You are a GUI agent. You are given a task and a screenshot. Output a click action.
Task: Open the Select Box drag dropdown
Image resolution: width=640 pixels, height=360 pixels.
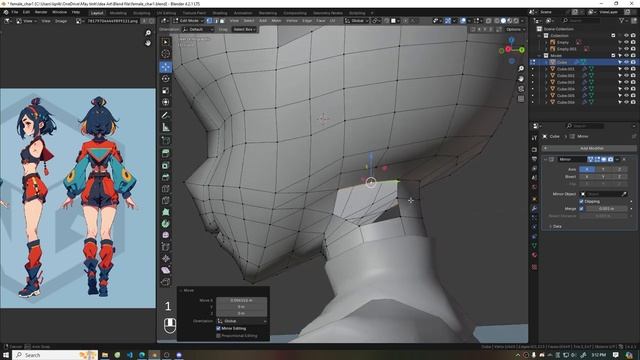tap(244, 29)
